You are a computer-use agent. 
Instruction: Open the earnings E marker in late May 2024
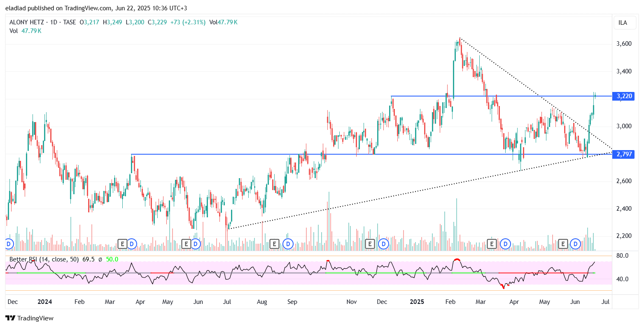[186, 244]
